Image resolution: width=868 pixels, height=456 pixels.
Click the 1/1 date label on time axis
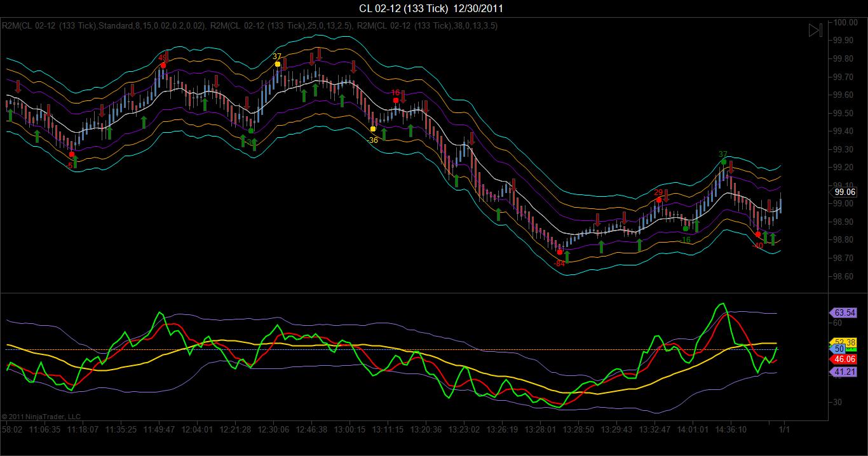tap(784, 429)
